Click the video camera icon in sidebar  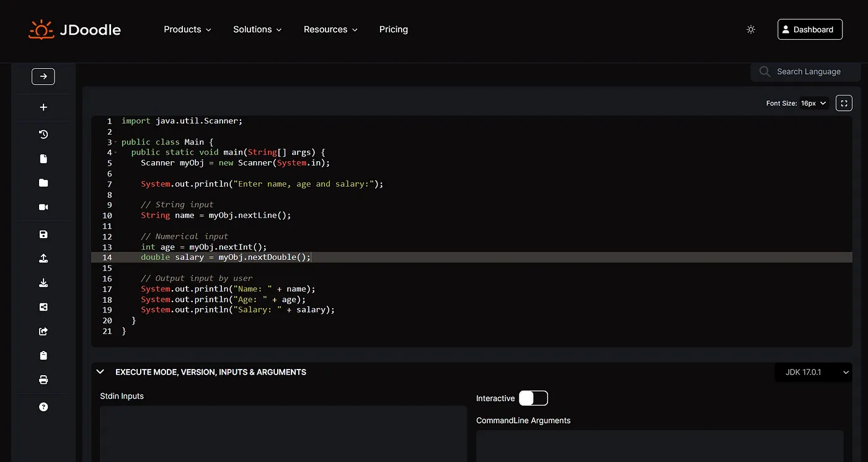tap(43, 207)
